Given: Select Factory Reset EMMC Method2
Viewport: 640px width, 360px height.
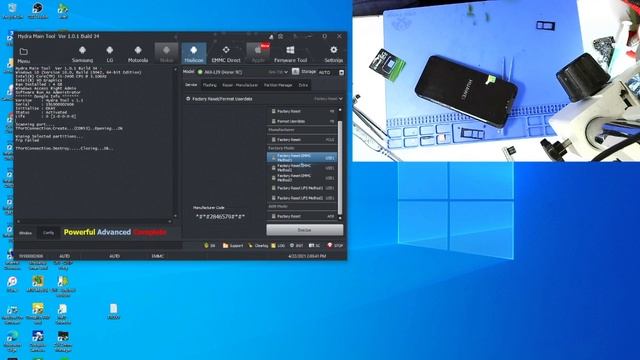Looking at the screenshot, I should pyautogui.click(x=302, y=168).
